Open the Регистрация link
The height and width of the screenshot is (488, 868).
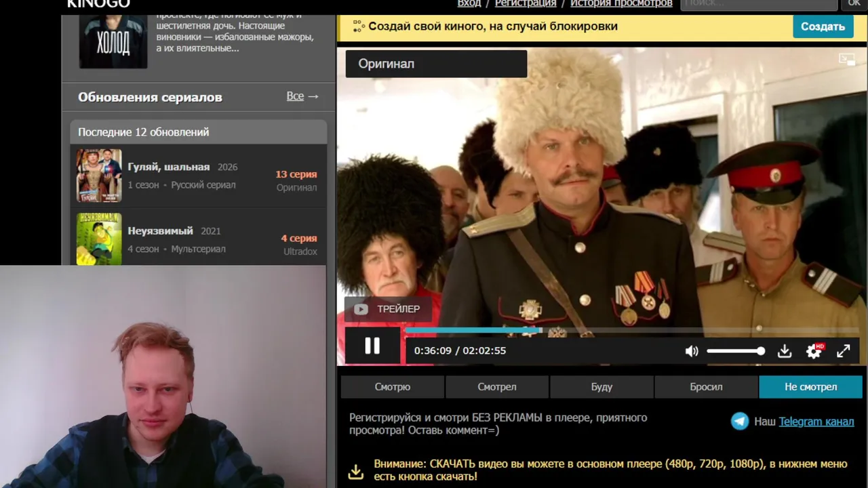(526, 3)
